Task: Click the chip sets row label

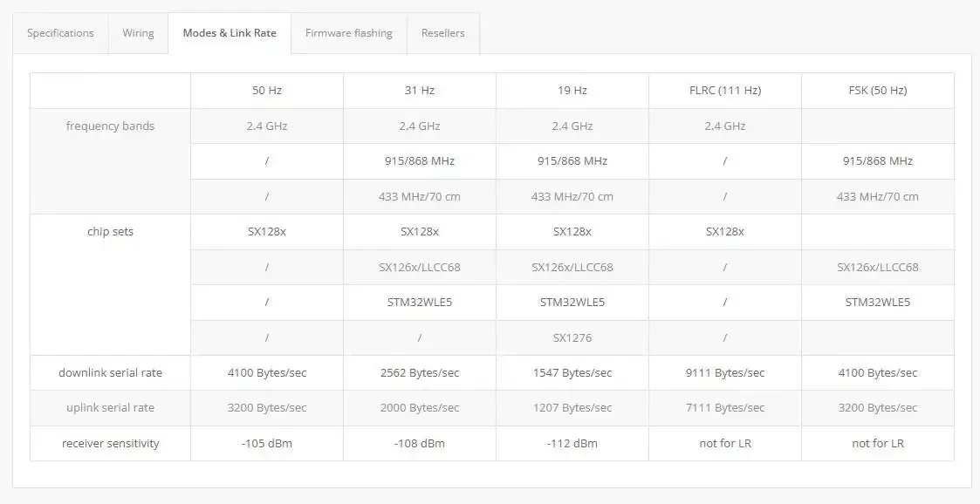Action: click(x=111, y=232)
